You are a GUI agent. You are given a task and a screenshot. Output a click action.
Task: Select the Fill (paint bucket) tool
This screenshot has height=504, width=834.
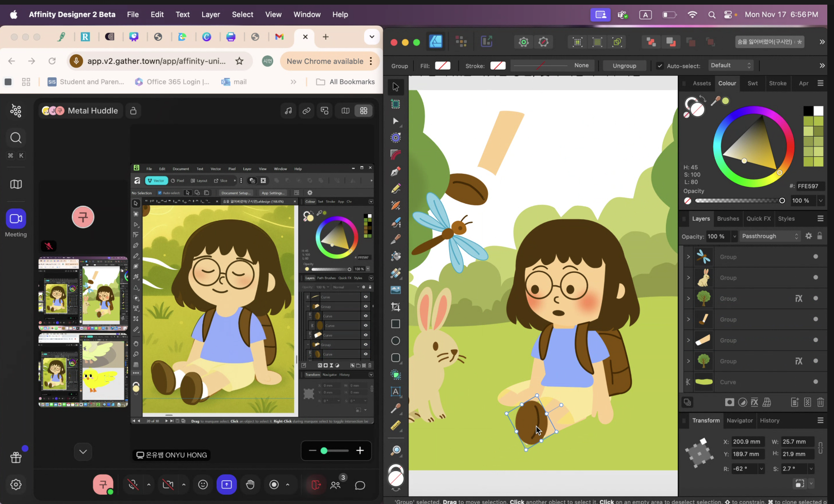pyautogui.click(x=396, y=256)
